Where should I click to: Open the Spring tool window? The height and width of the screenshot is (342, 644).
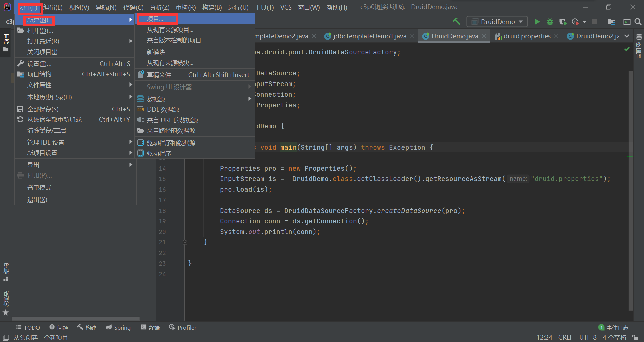[x=118, y=327]
